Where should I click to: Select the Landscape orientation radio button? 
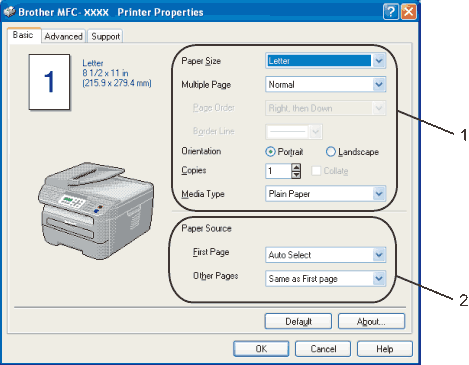[330, 152]
